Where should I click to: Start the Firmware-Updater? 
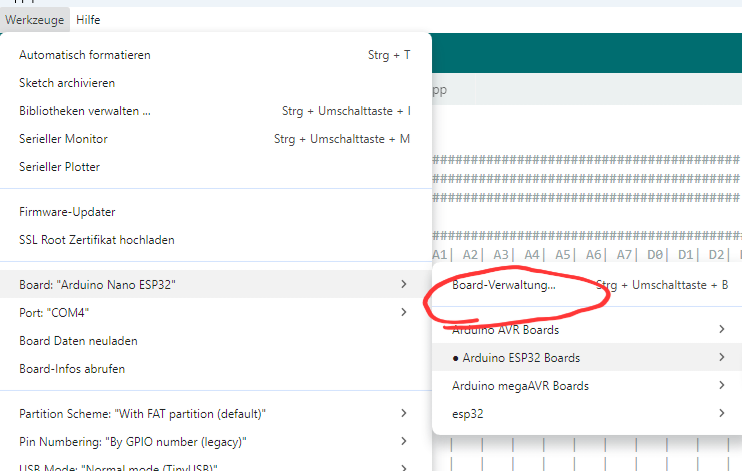click(67, 212)
